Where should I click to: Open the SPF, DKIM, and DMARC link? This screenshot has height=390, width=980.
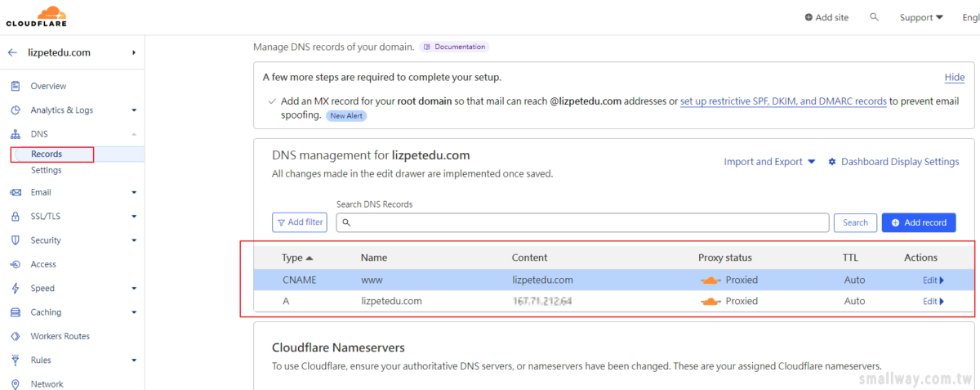[x=783, y=101]
